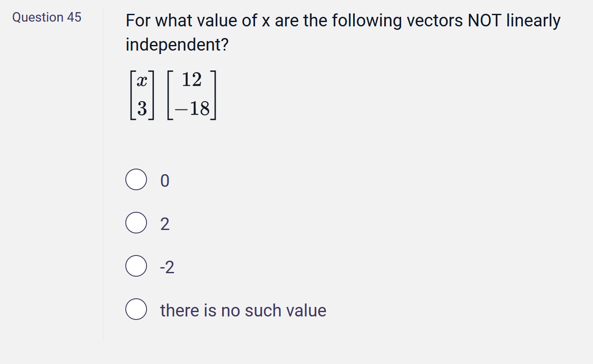Screen dimensions: 593x364
Task: Click the circle beside 'there is no such value'
Action: [x=136, y=309]
